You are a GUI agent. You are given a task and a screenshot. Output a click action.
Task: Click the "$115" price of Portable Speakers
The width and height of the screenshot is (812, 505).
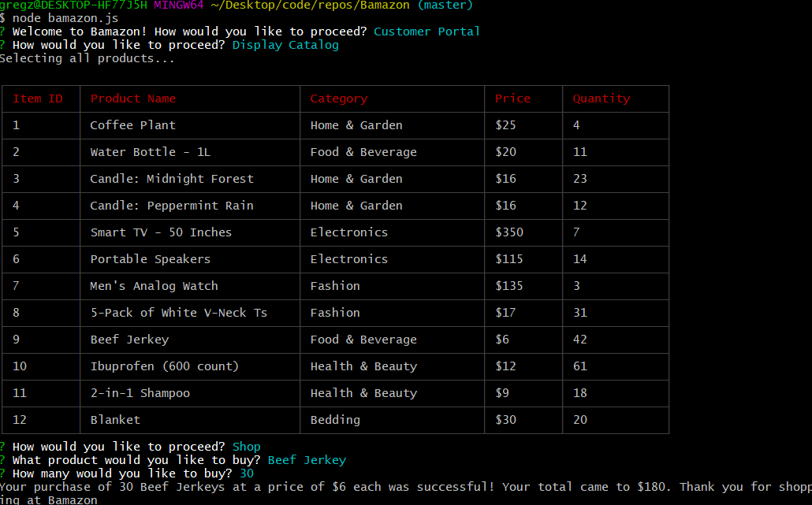509,259
